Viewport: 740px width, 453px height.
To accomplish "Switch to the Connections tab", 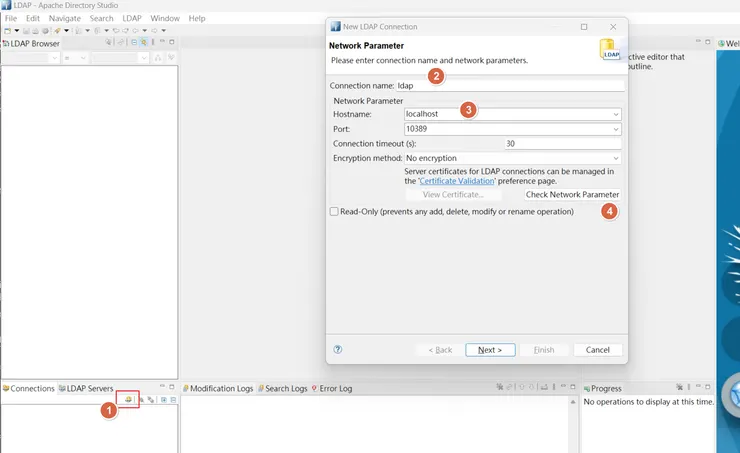I will 29,388.
